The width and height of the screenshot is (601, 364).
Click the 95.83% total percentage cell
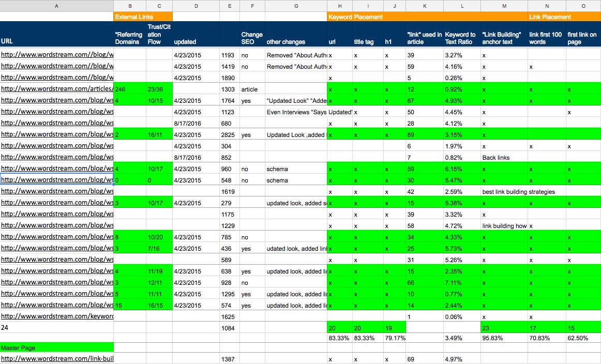504,338
